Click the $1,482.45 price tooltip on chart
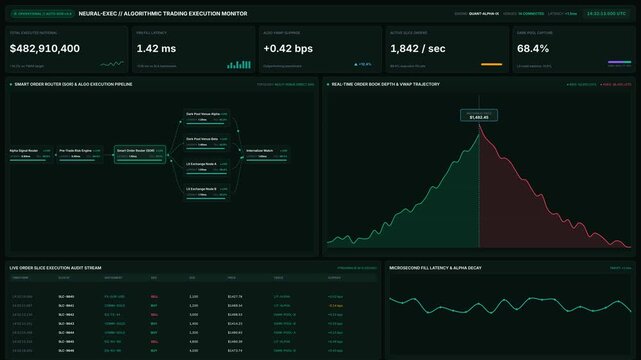This screenshot has height=360, width=641. point(479,115)
